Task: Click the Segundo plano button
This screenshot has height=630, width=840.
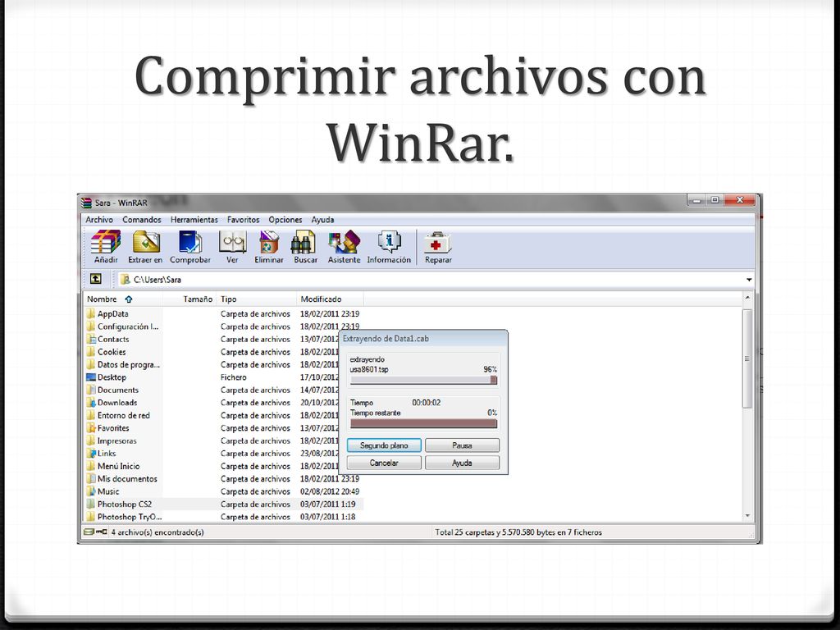Action: [384, 445]
